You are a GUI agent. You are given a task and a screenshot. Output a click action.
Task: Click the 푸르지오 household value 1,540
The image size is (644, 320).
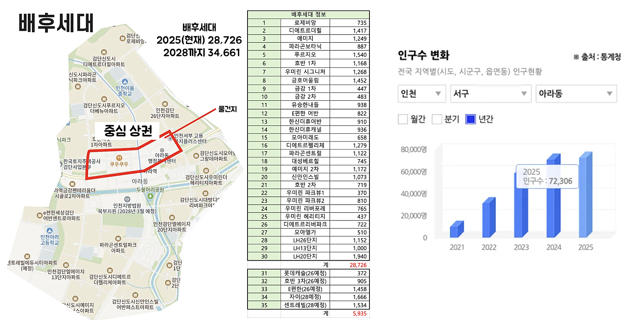pyautogui.click(x=349, y=54)
